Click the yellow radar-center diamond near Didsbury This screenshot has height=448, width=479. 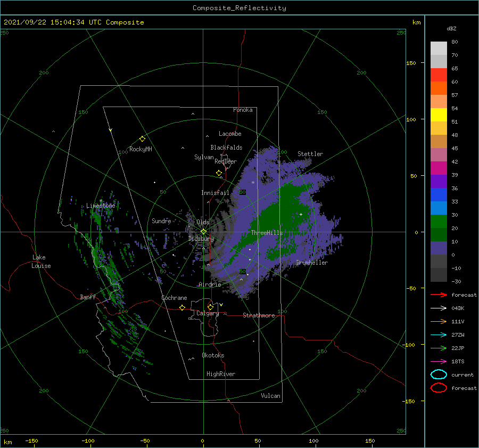(x=203, y=232)
